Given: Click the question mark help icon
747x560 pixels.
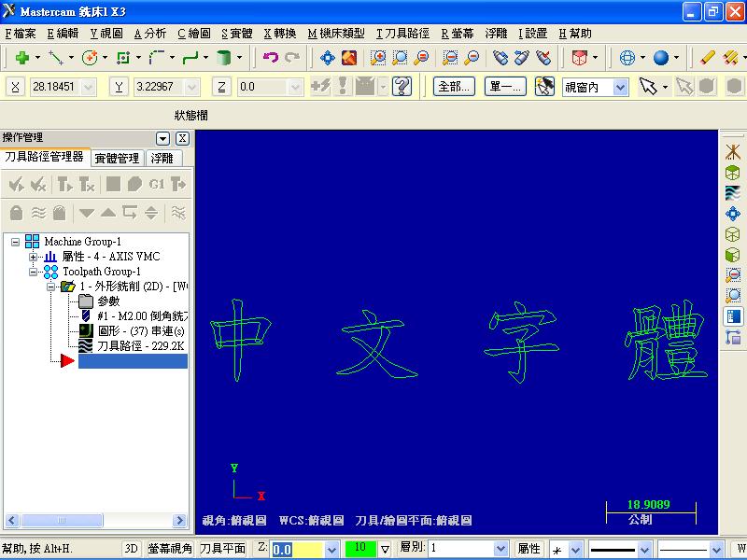Looking at the screenshot, I should click(x=402, y=87).
